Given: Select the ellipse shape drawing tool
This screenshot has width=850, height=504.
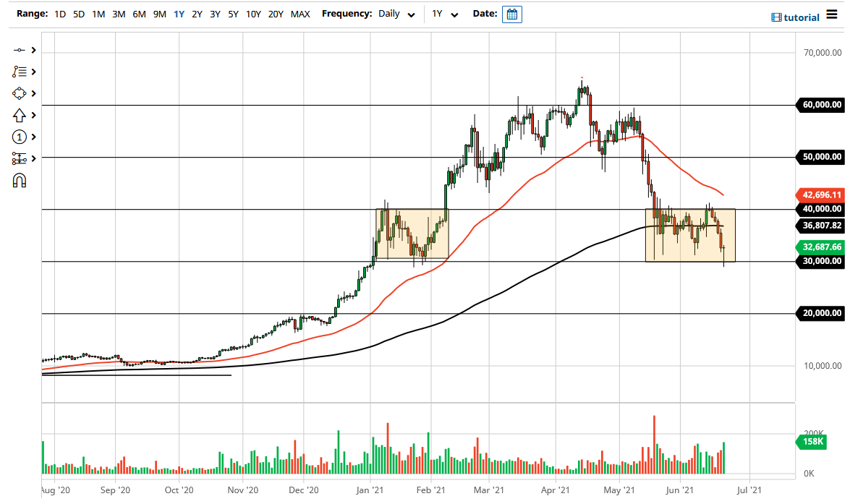Looking at the screenshot, I should click(x=20, y=93).
